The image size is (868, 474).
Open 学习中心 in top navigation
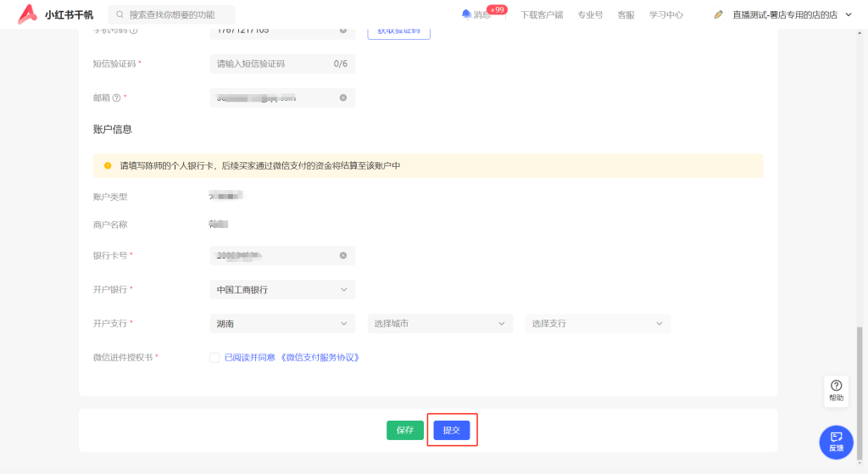coord(666,15)
